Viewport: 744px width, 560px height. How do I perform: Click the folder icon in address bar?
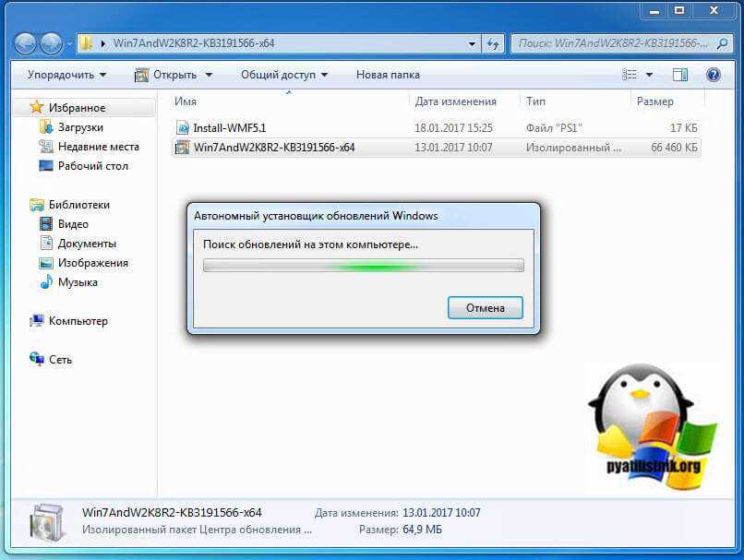[x=87, y=43]
